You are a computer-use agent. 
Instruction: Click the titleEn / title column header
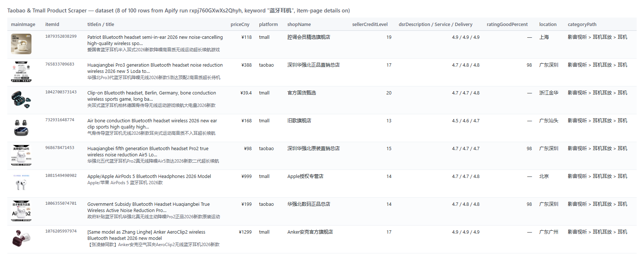(101, 25)
